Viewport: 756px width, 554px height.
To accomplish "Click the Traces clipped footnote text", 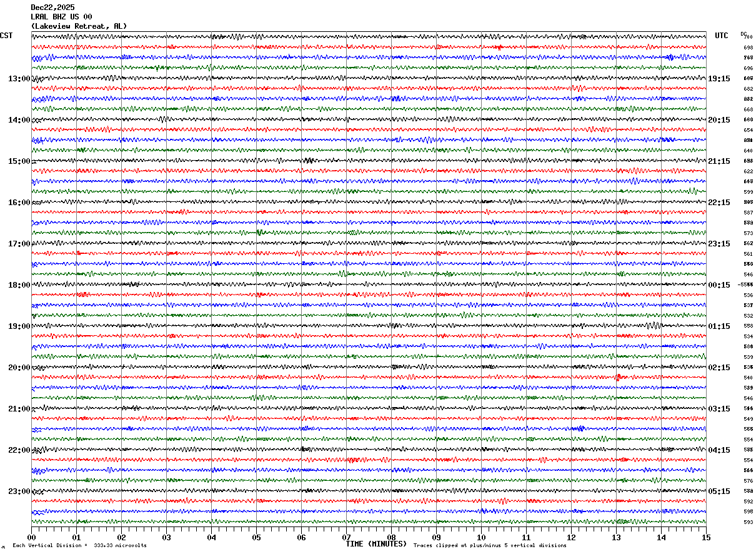I will pos(490,545).
